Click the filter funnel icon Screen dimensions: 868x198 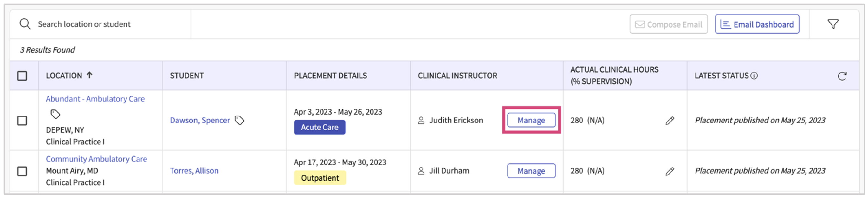(832, 24)
